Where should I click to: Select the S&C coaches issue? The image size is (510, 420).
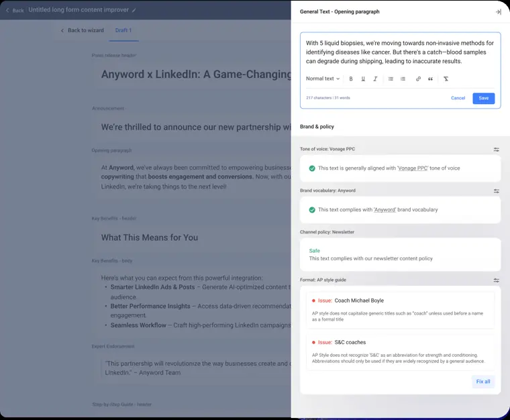[400, 352]
